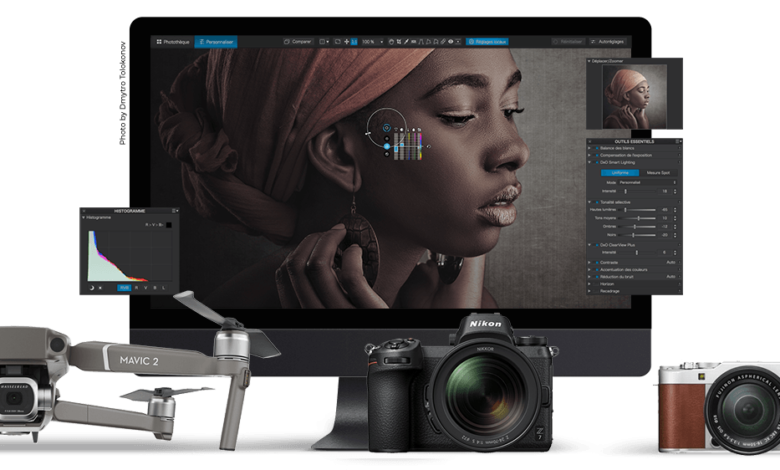Viewport: 780px width, 470px height.
Task: Select the L histogram channel
Action: [164, 287]
